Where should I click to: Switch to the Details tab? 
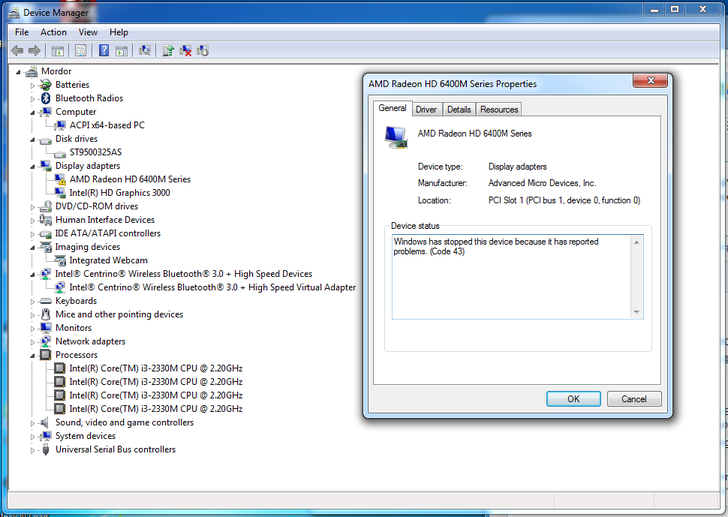pos(459,110)
